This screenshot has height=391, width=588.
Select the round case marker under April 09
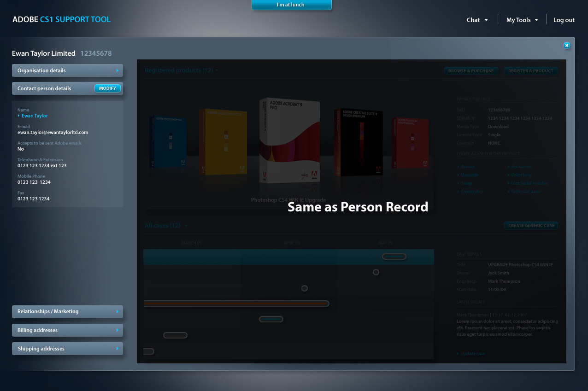click(305, 288)
